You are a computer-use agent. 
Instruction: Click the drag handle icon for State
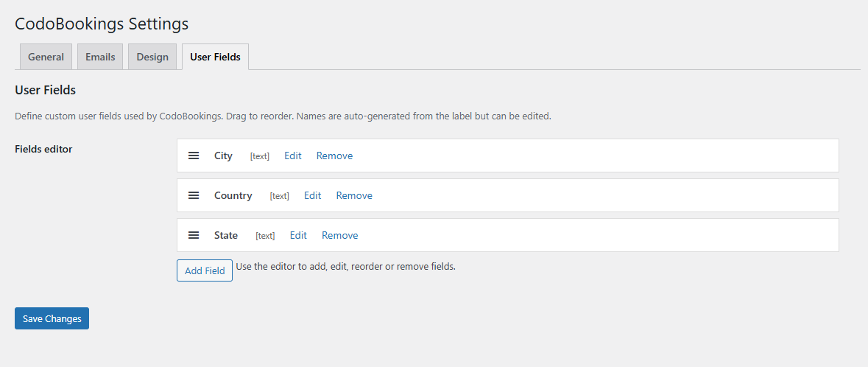pyautogui.click(x=194, y=236)
